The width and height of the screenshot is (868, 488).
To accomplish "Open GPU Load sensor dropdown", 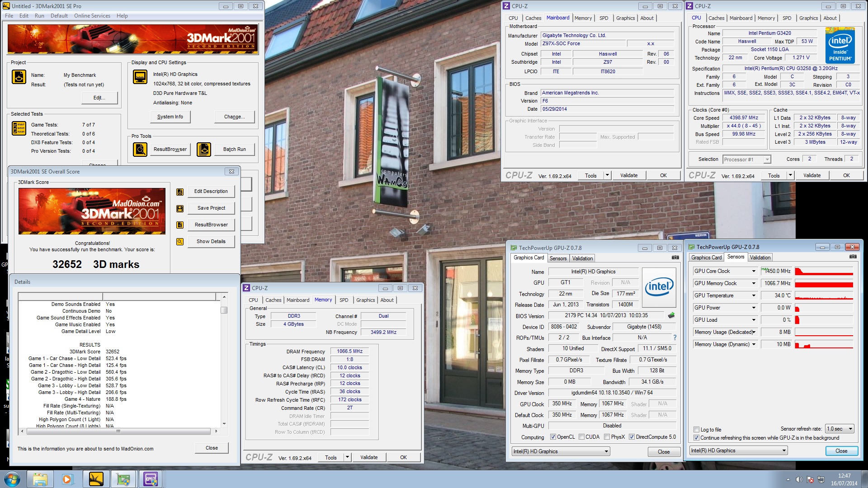I will [x=754, y=320].
